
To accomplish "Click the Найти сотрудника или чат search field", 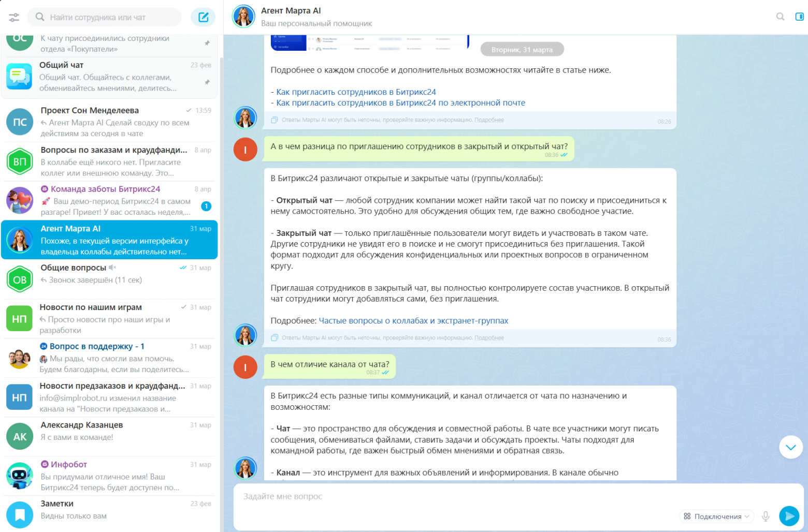I will [109, 17].
